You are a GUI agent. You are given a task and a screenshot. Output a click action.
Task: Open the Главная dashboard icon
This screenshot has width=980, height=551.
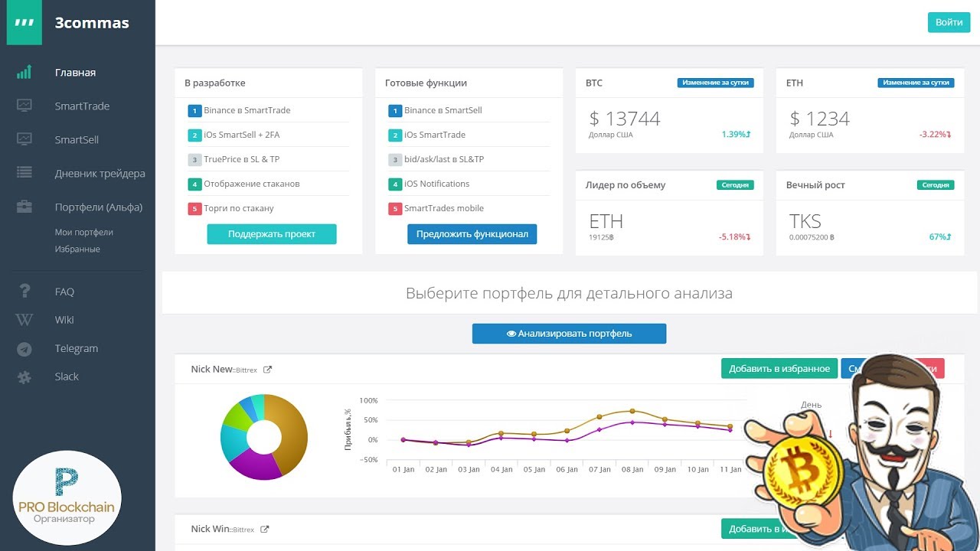[x=24, y=73]
